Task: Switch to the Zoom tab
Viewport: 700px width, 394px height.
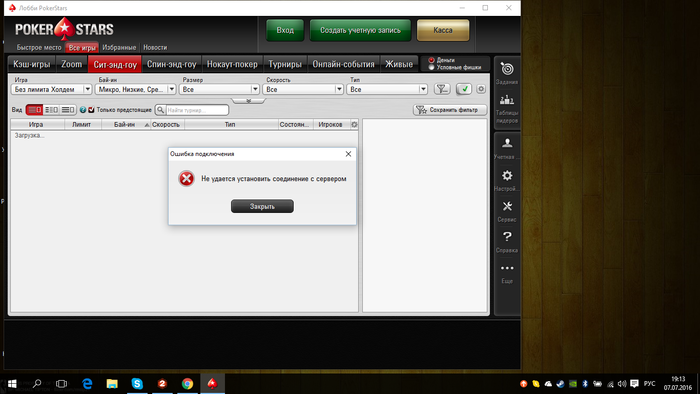Action: [x=71, y=64]
